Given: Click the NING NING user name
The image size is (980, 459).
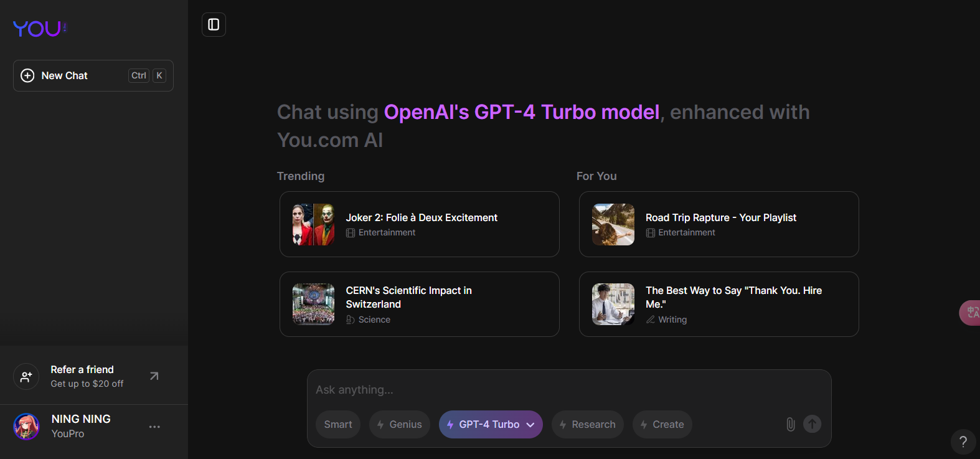Looking at the screenshot, I should click(81, 419).
